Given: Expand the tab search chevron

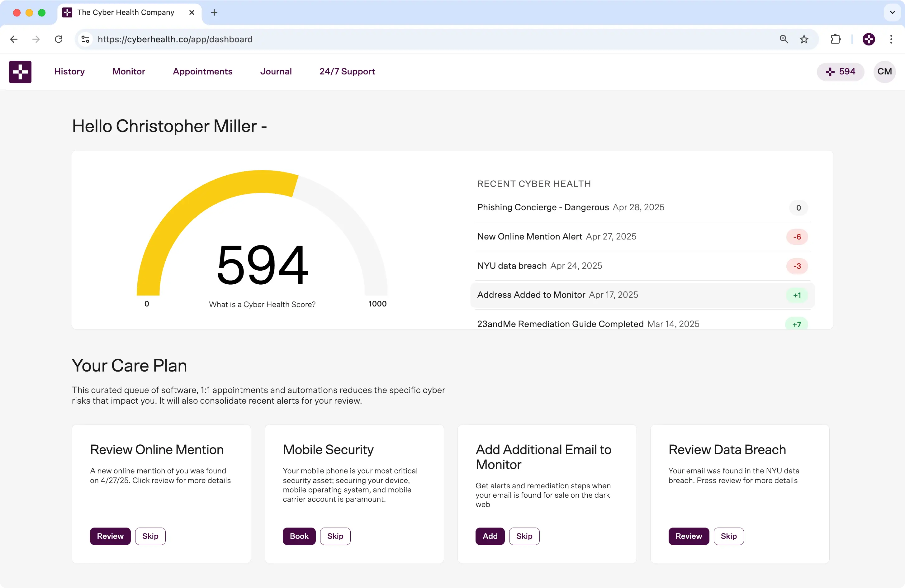Looking at the screenshot, I should click(x=892, y=12).
